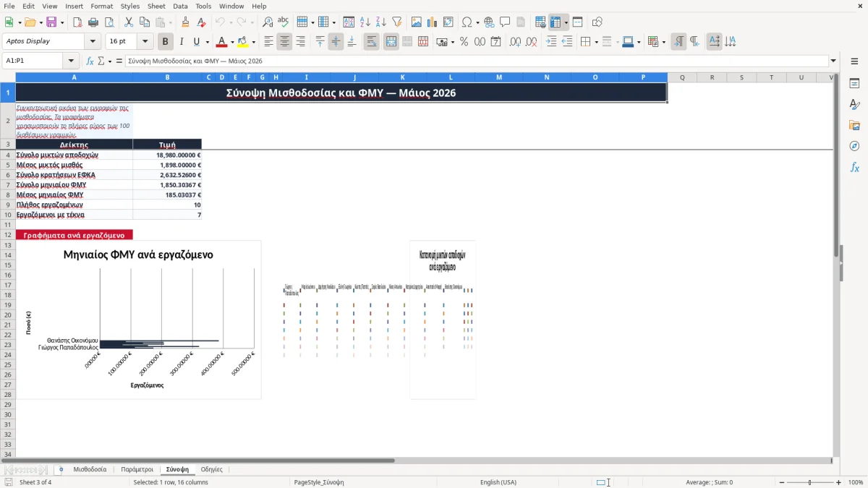Image resolution: width=868 pixels, height=488 pixels.
Task: Open the Function Wizard next to the formula bar
Action: pos(90,61)
